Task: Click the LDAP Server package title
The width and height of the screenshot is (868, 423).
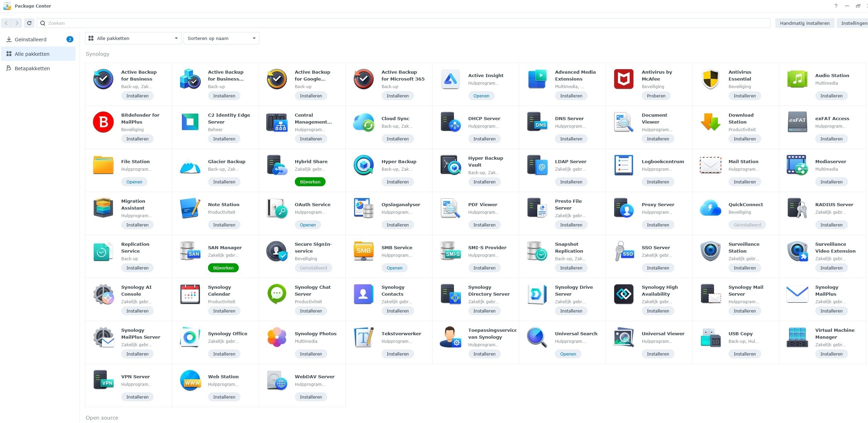Action: coord(570,161)
